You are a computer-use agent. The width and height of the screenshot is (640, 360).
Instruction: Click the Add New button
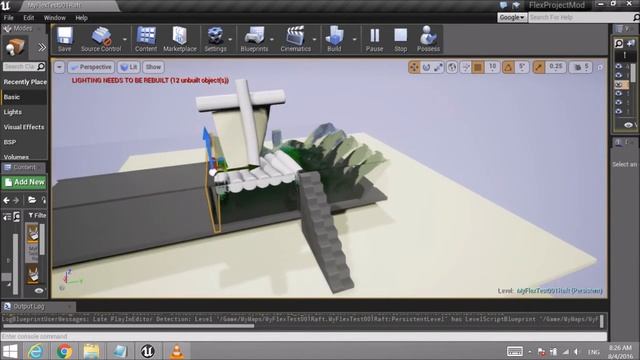click(x=24, y=182)
